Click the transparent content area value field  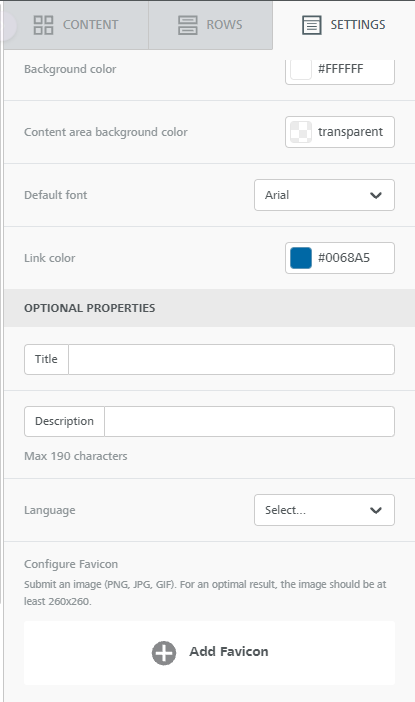click(x=340, y=132)
